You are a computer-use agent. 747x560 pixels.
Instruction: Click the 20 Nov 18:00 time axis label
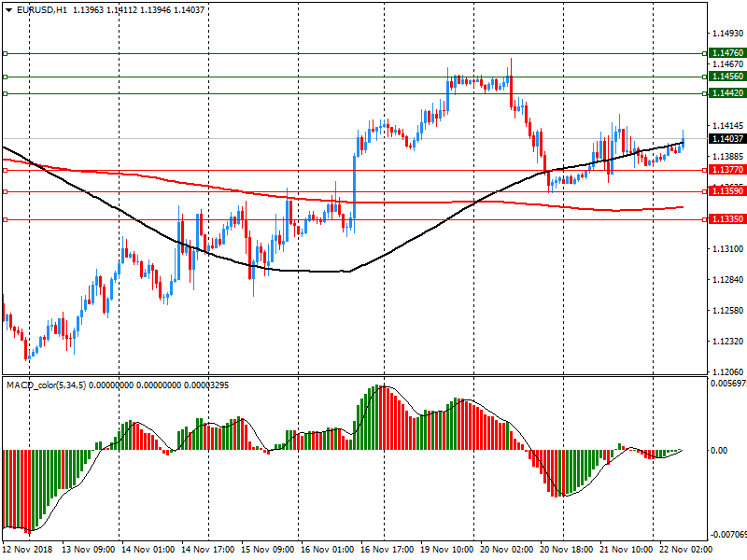click(567, 550)
